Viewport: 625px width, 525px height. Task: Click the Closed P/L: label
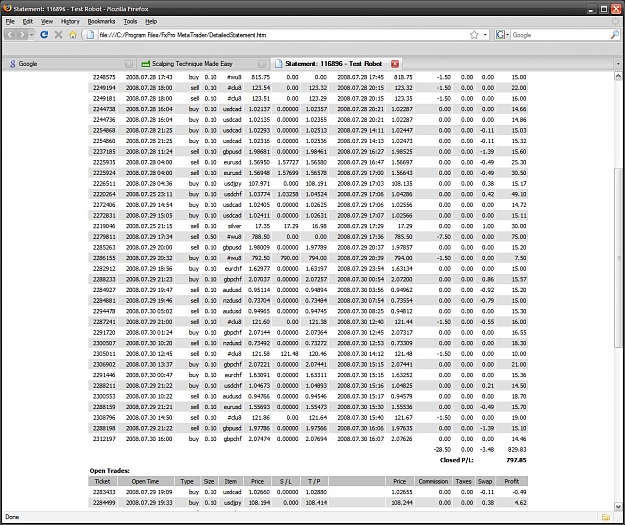tap(457, 460)
